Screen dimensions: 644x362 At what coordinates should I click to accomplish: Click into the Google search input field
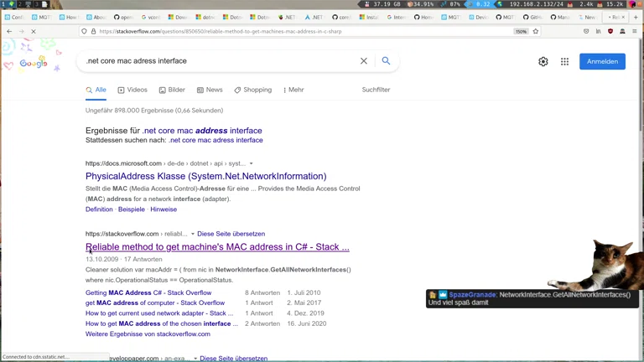pyautogui.click(x=218, y=61)
